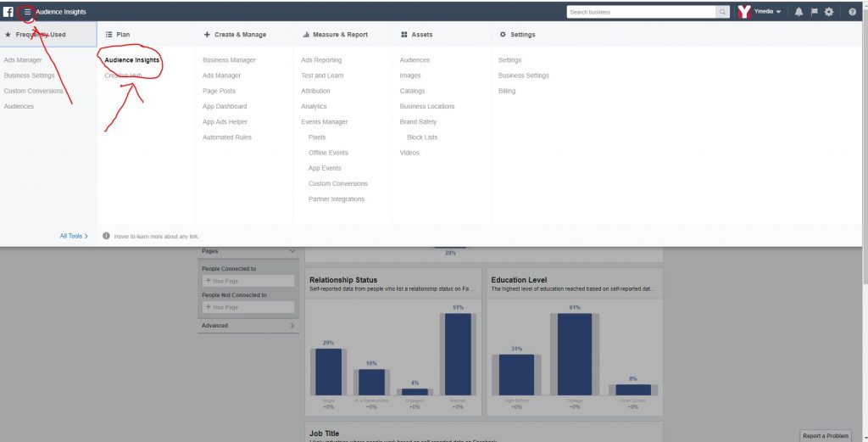Open Business Settings in Settings column

pyautogui.click(x=524, y=76)
